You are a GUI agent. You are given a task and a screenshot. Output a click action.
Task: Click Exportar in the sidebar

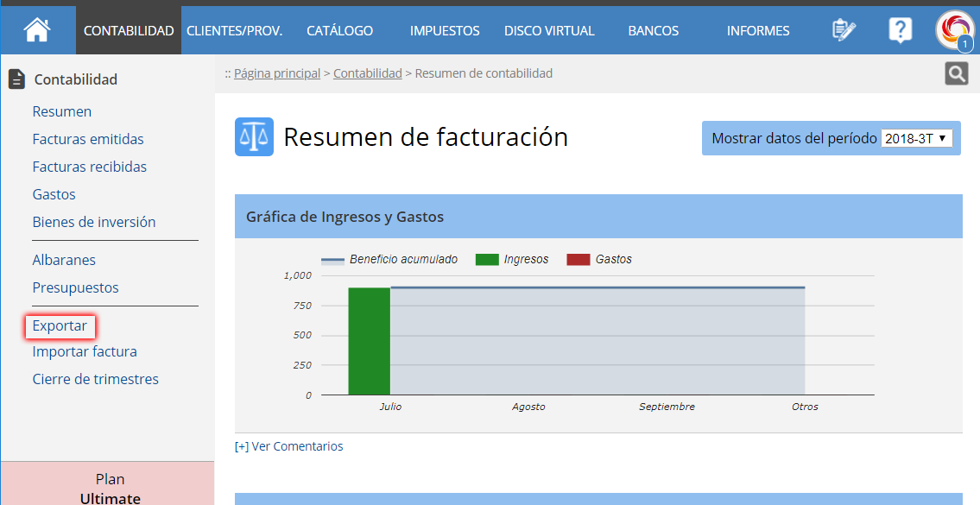point(60,326)
